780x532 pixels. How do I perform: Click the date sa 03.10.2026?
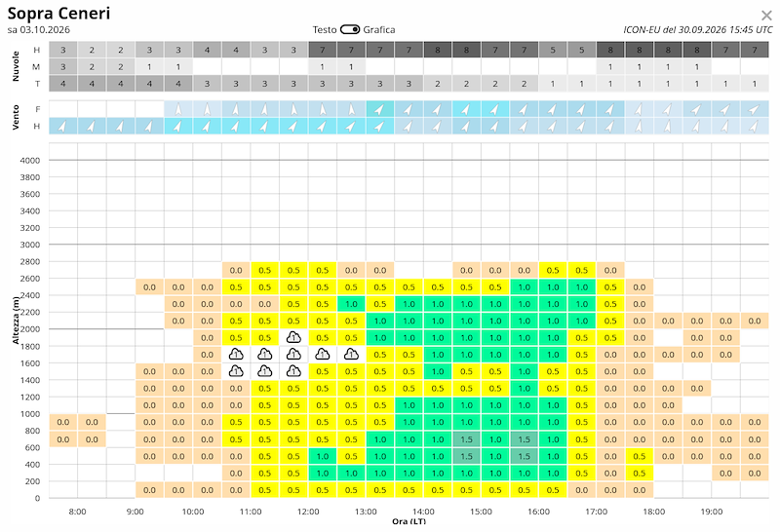[x=38, y=30]
